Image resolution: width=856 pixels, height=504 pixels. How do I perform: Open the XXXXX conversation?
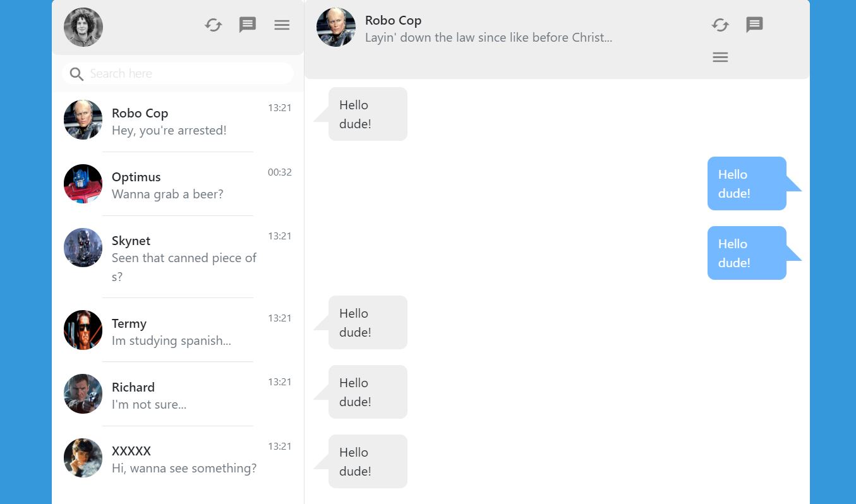177,459
